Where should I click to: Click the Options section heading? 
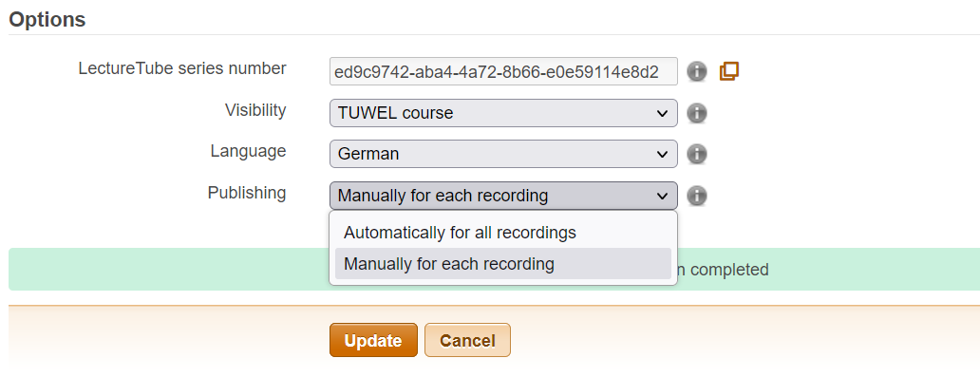tap(47, 19)
